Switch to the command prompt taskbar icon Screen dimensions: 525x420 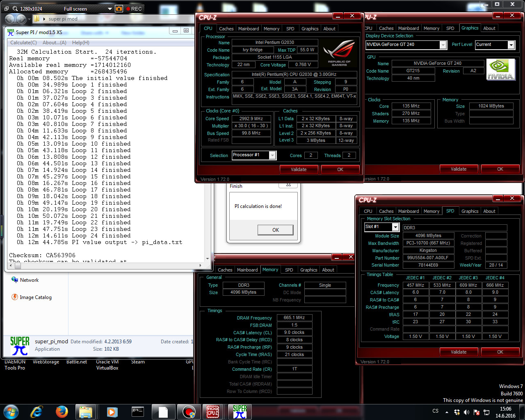(138, 411)
